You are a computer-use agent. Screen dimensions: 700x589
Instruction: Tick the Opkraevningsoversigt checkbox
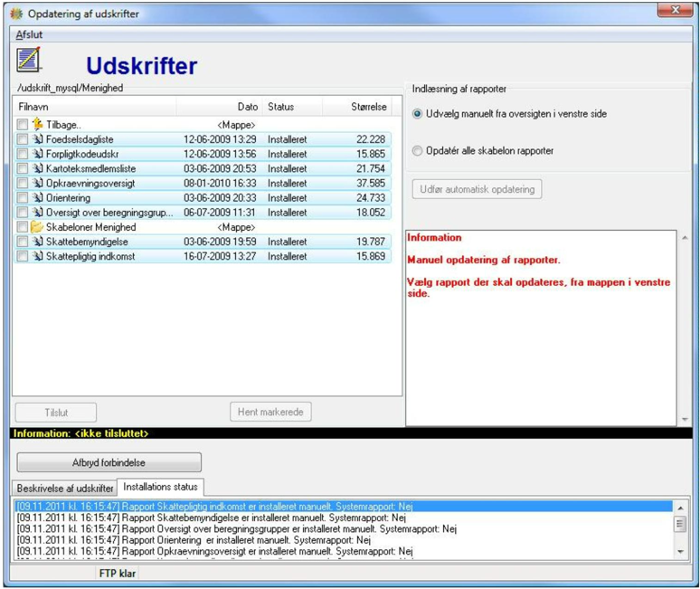[22, 183]
